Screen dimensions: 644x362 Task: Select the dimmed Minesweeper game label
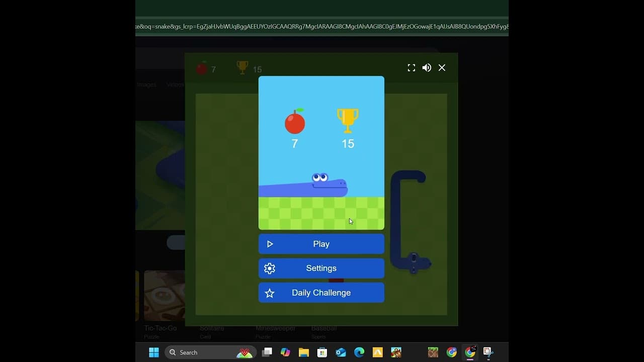pyautogui.click(x=275, y=328)
